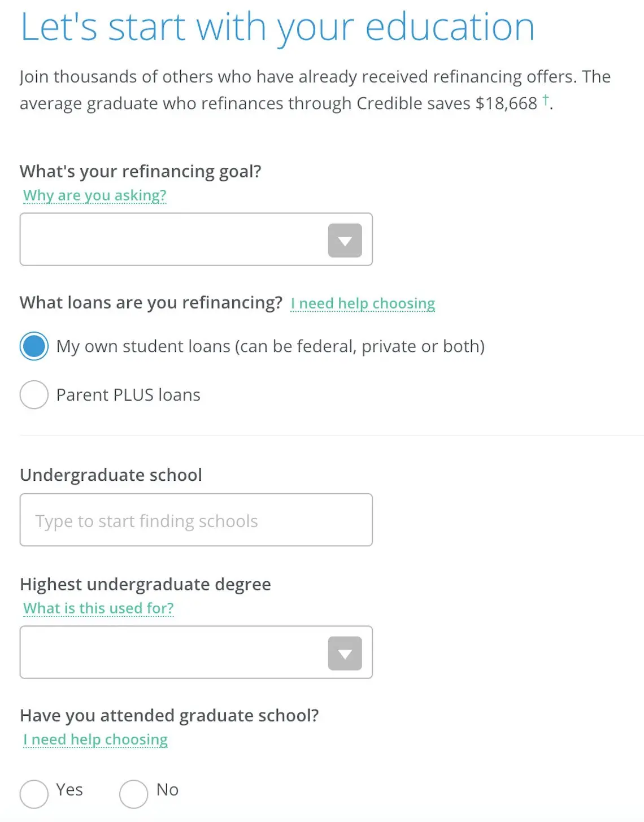Click the undergraduate degree dropdown arrow icon

[x=345, y=653]
